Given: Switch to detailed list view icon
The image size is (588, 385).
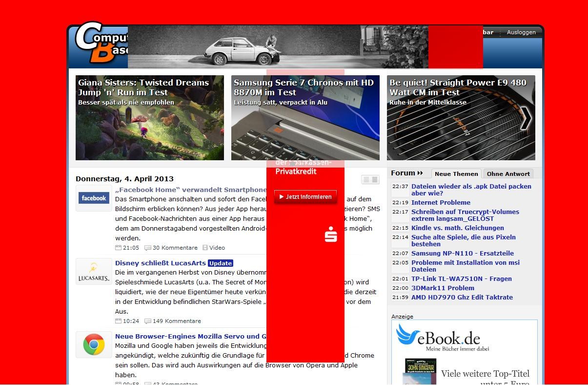Looking at the screenshot, I should tap(375, 180).
